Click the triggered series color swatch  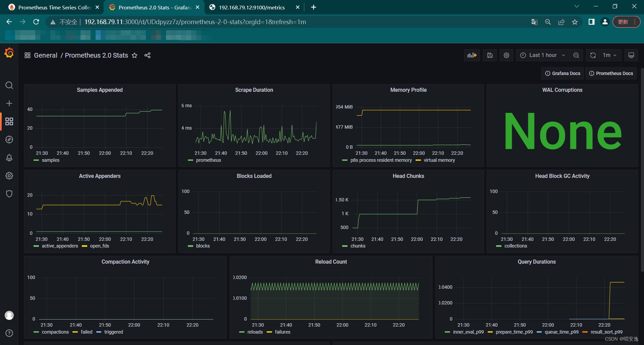click(x=99, y=332)
